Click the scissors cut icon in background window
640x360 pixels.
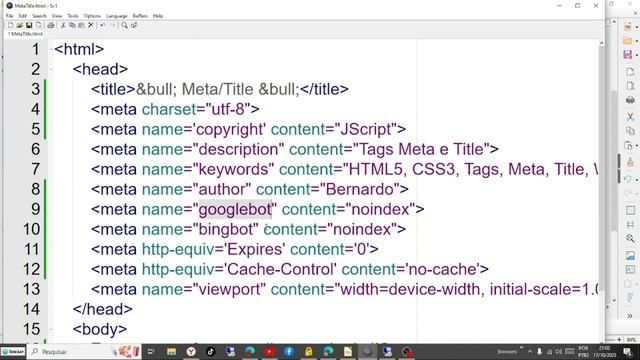pyautogui.click(x=630, y=117)
